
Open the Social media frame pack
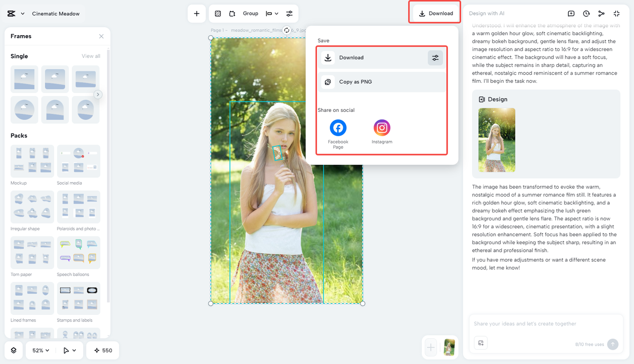point(78,161)
